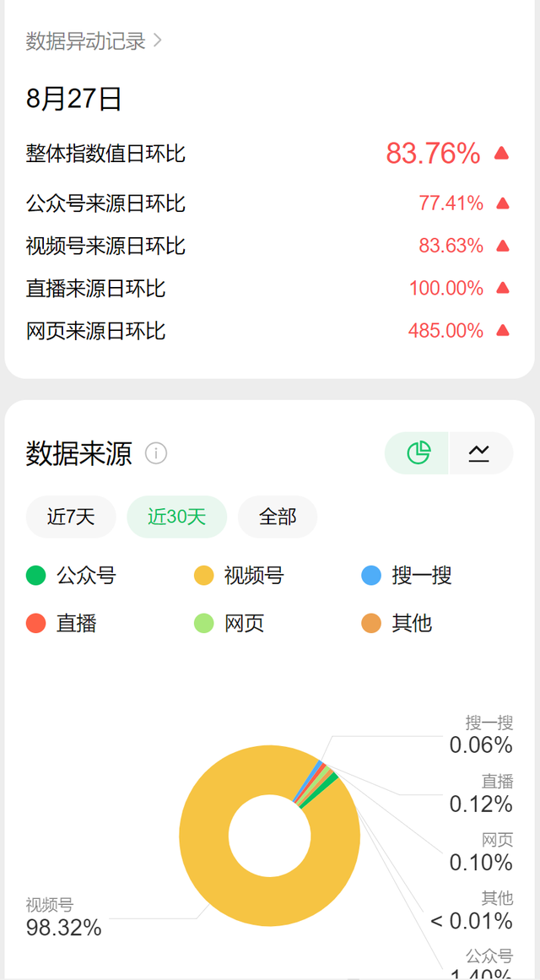The width and height of the screenshot is (540, 980).
Task: Toggle the 搜一搜 blue legend dot
Action: coord(371,576)
